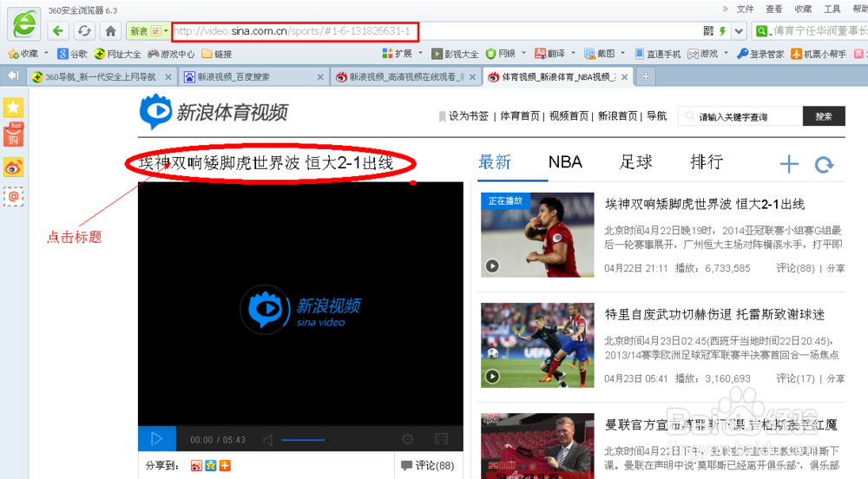The height and width of the screenshot is (479, 868).
Task: Open the 特里自废武功 video thumbnail
Action: click(537, 345)
